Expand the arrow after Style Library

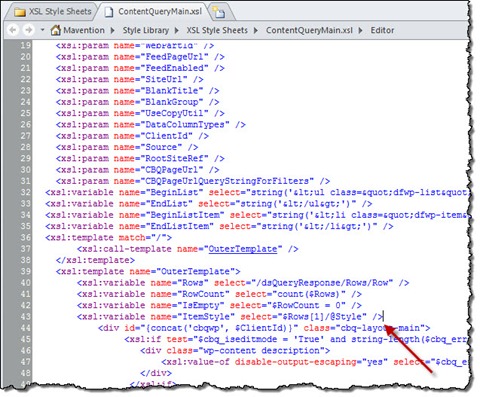(177, 30)
